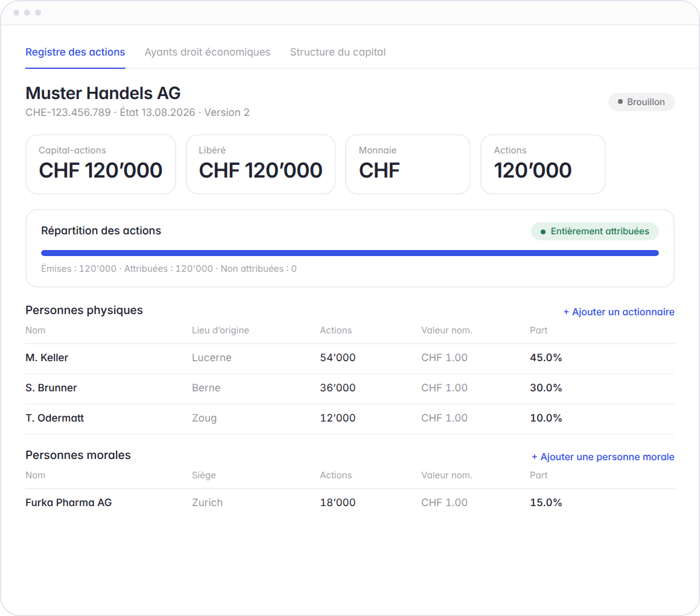Screen dimensions: 700x616
Task: Click the blue share allocation progress bar
Action: (x=350, y=253)
